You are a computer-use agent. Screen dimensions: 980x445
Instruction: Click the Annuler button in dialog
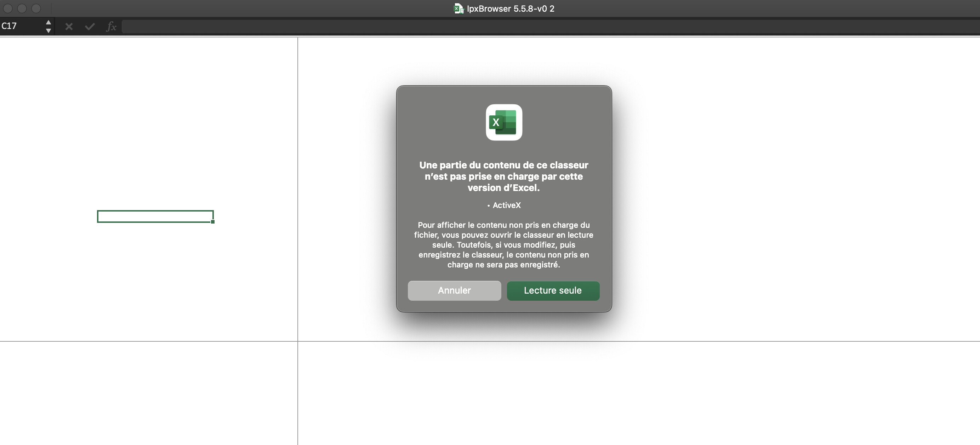point(454,291)
